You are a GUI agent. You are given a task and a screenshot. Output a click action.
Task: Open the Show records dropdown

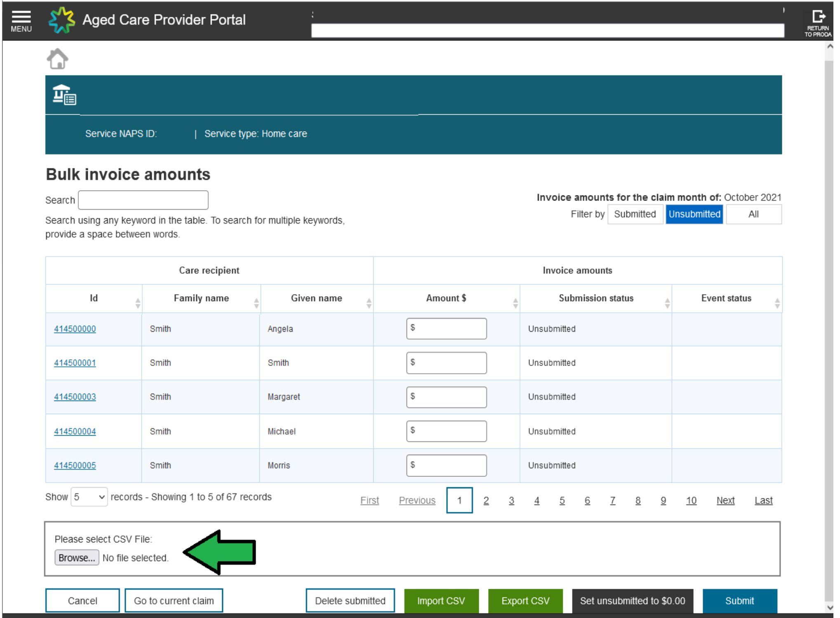coord(89,497)
